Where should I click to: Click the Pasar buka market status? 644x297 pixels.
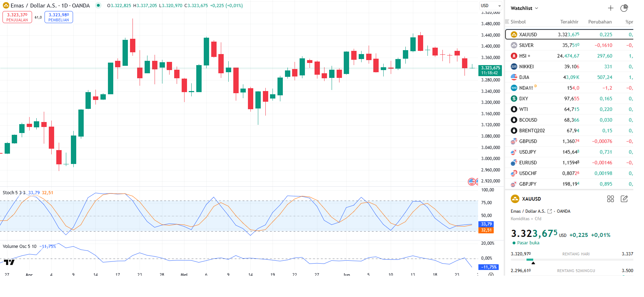(x=528, y=243)
